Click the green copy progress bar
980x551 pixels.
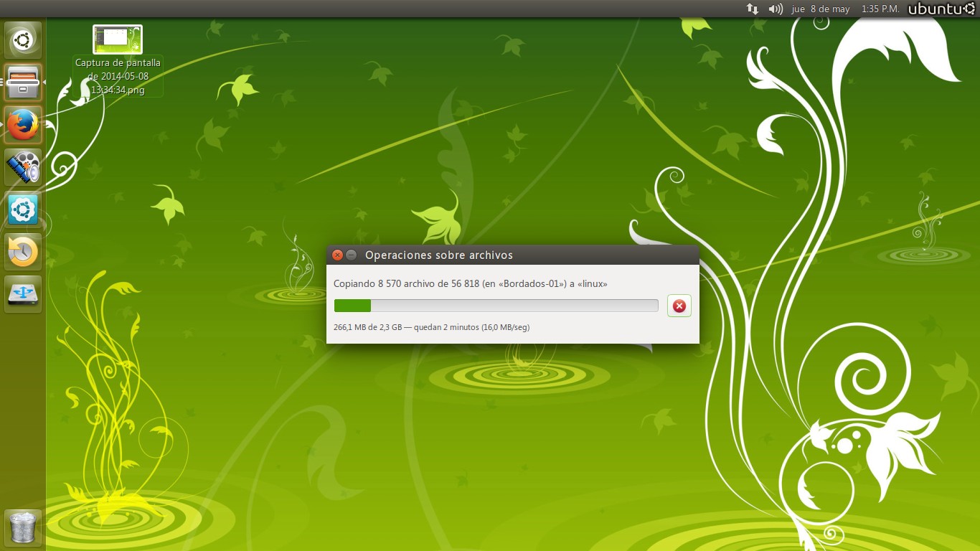click(496, 306)
